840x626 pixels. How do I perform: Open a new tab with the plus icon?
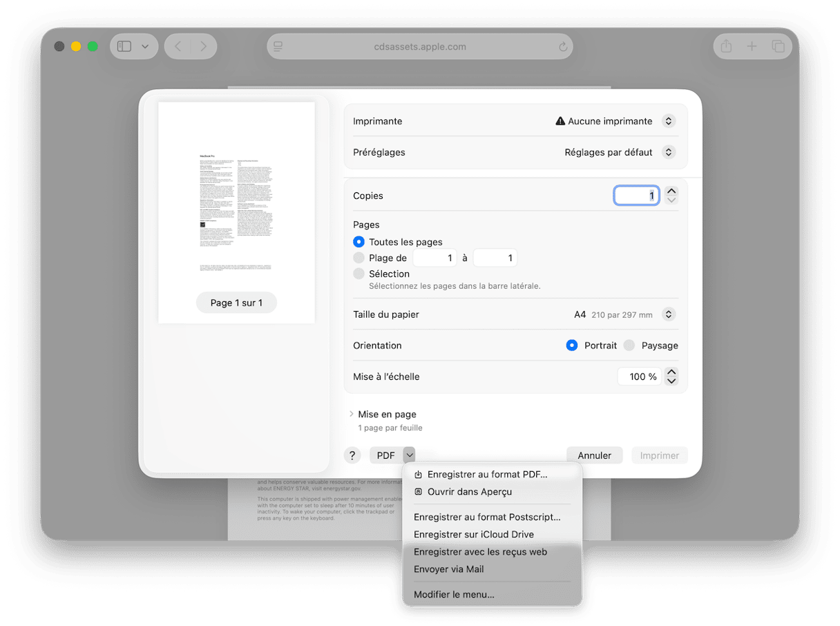(752, 46)
